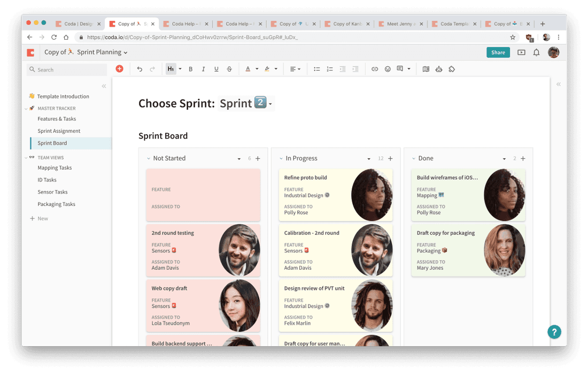Collapse the MASTER TRACKER section

(26, 108)
